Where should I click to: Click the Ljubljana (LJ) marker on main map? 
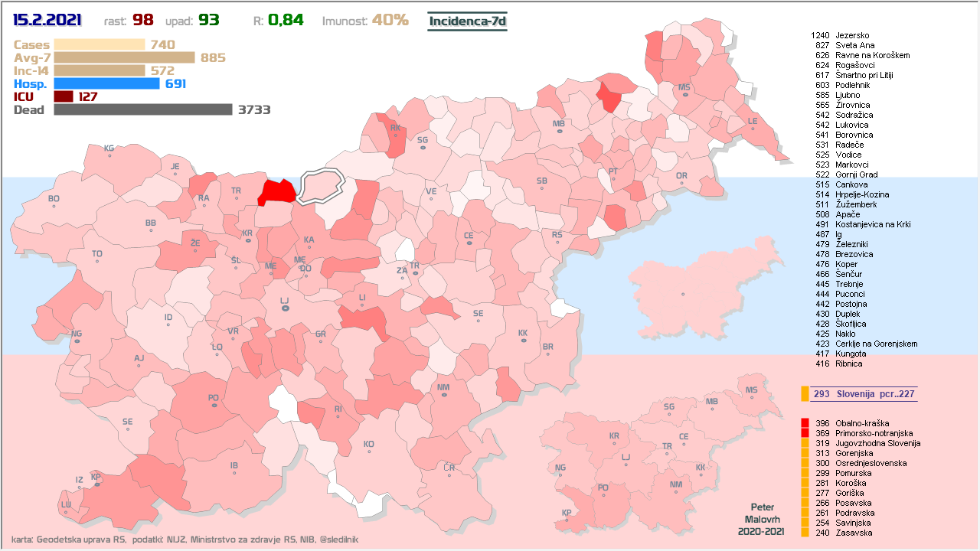285,308
